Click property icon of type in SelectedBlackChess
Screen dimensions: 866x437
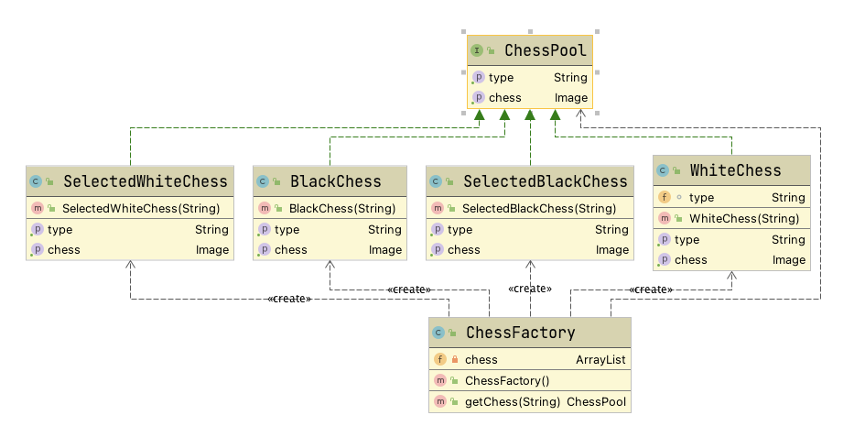coord(437,229)
